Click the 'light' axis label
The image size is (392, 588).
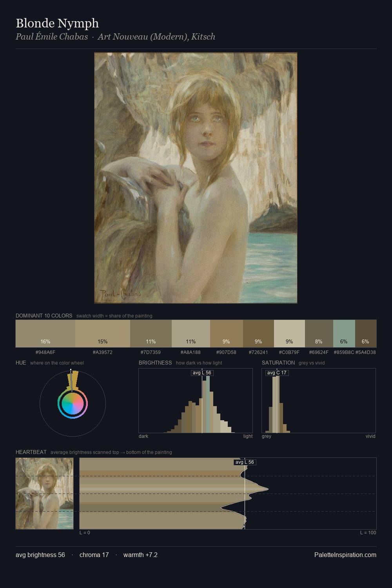point(248,436)
